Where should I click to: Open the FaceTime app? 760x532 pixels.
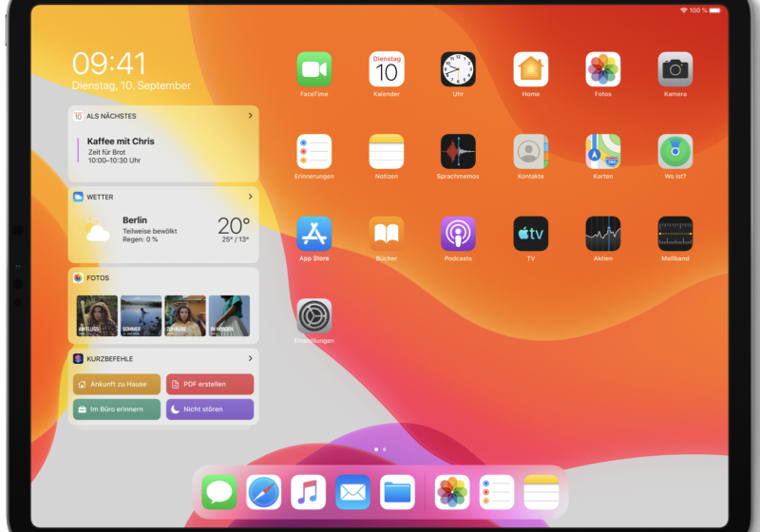(313, 69)
